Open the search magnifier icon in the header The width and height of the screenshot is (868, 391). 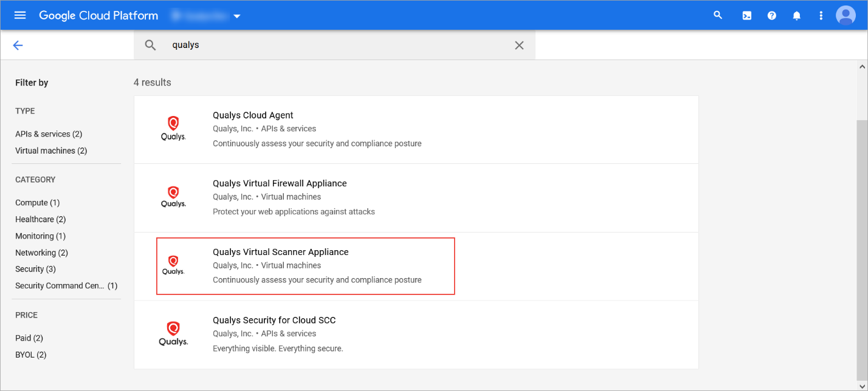pyautogui.click(x=718, y=15)
